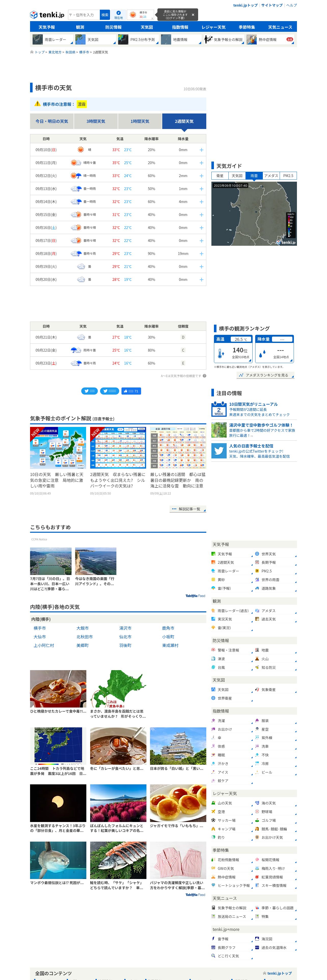This screenshot has height=980, width=327.
Task: Expand the 09月14日(木) forecast row
Action: pyautogui.click(x=201, y=202)
